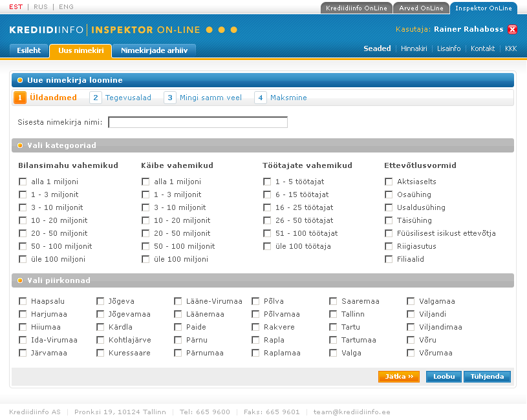This screenshot has width=527, height=420.
Task: Check Viljandi region
Action: pos(411,314)
